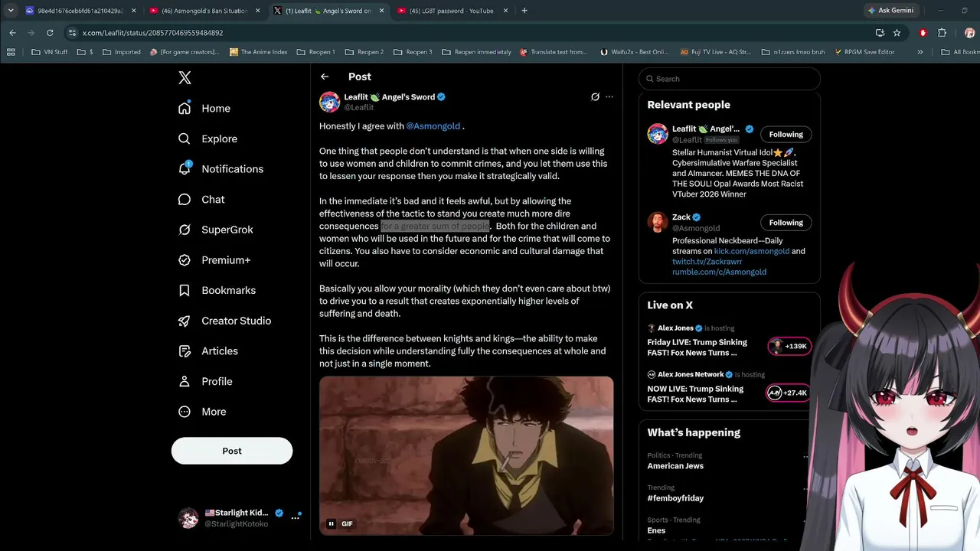980x551 pixels.
Task: Switch to the first 98e4d1676 tab
Action: [x=80, y=11]
